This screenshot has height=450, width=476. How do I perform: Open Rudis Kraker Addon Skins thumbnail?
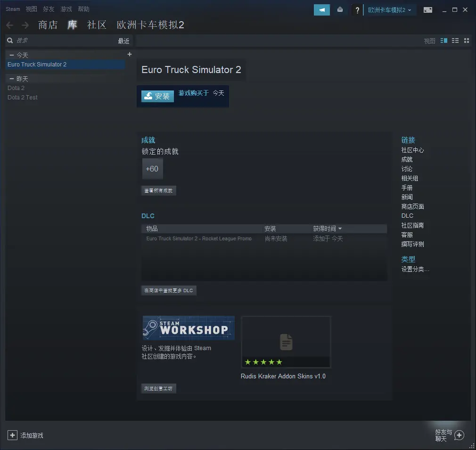point(286,342)
